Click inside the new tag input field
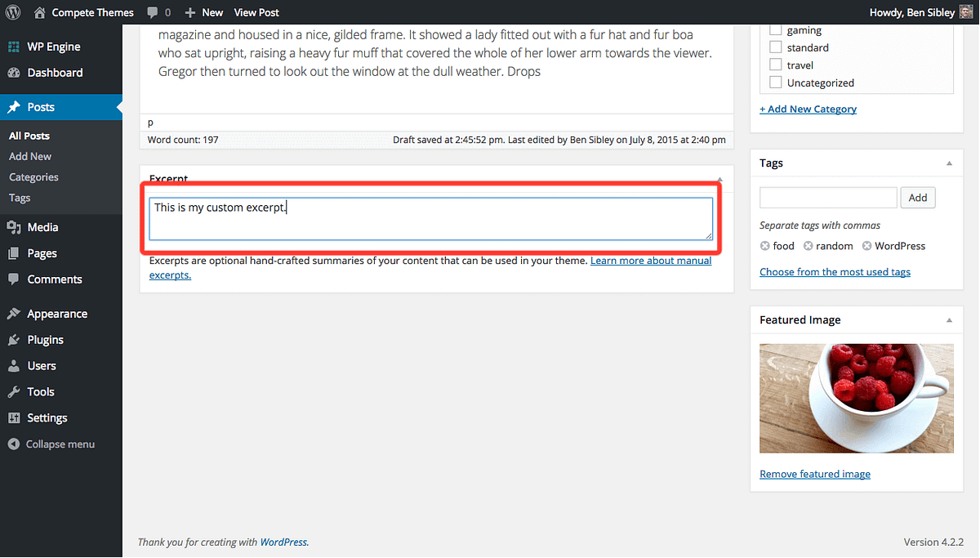This screenshot has width=980, height=558. click(x=827, y=197)
